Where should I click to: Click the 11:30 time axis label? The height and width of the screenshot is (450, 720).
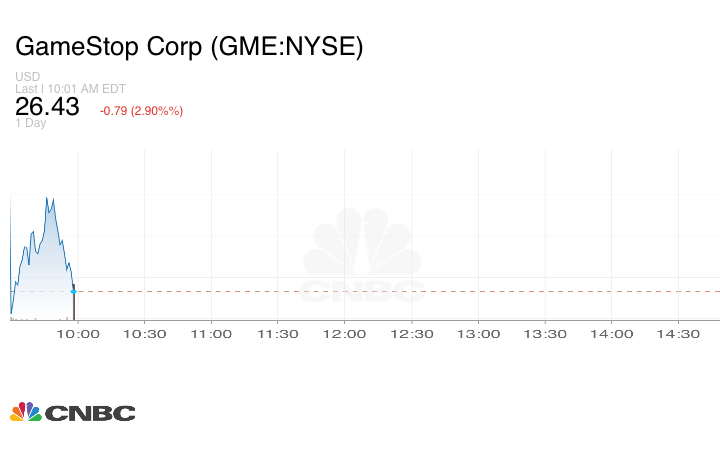coord(278,334)
